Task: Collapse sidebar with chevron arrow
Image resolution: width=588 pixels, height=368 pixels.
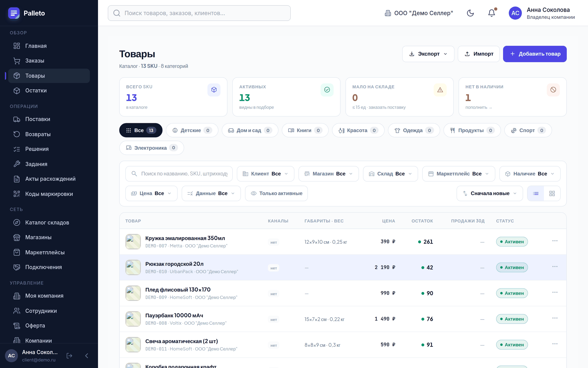Action: coord(87,356)
